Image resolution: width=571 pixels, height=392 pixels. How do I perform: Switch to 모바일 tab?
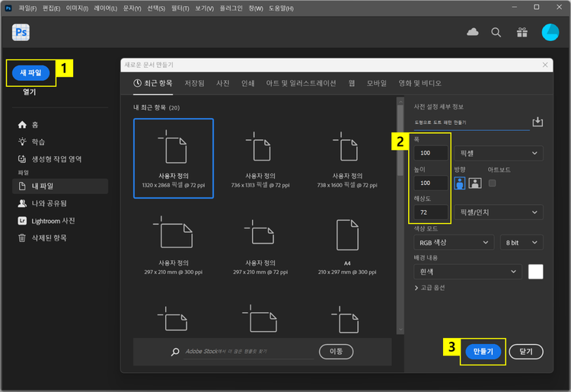click(377, 84)
